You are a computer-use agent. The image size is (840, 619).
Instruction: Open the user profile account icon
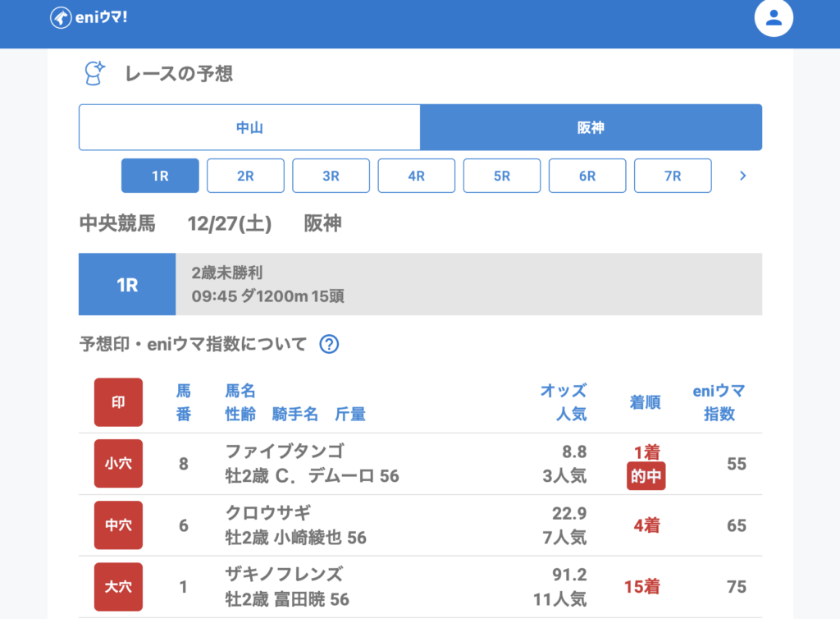(774, 18)
